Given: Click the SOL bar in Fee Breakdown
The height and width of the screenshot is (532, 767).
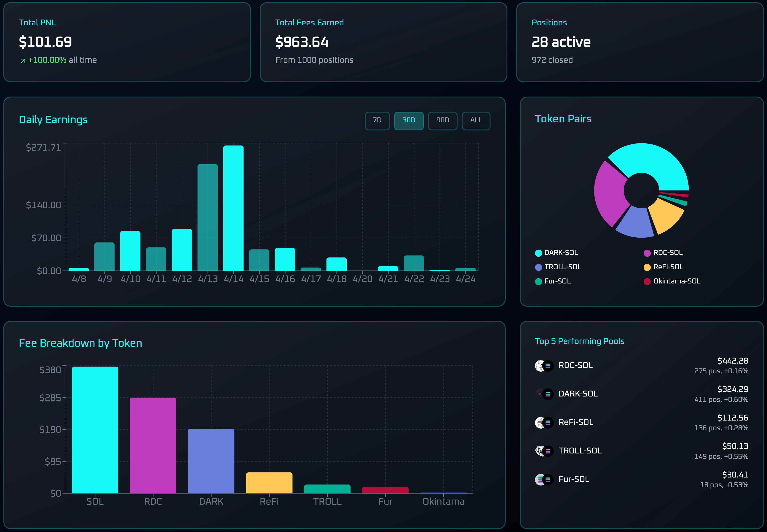Looking at the screenshot, I should click(95, 430).
